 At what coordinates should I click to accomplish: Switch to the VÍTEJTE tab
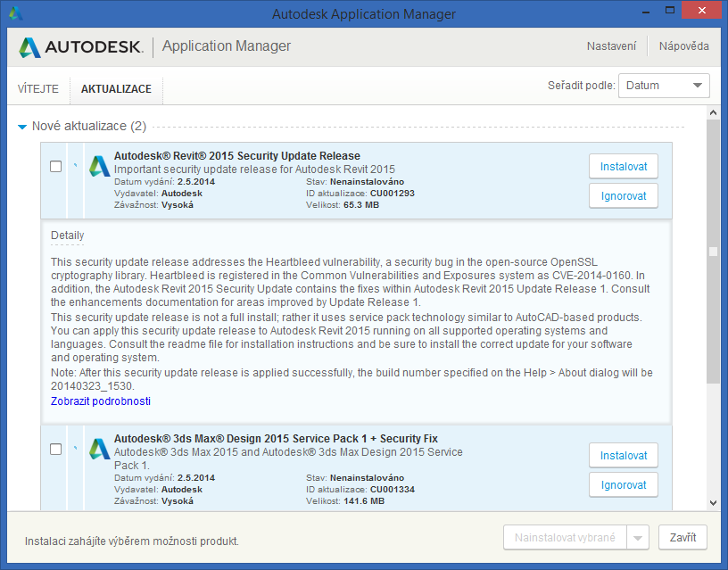click(x=38, y=88)
